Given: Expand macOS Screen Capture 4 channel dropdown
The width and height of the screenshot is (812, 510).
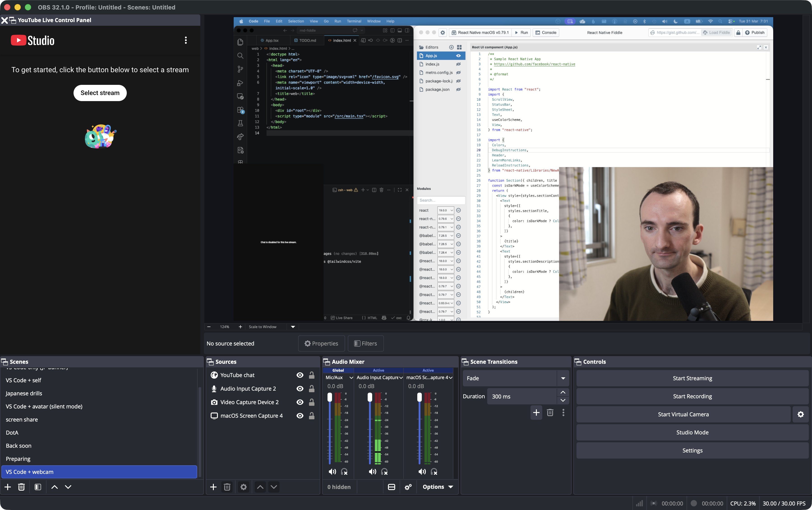Looking at the screenshot, I should pos(450,378).
